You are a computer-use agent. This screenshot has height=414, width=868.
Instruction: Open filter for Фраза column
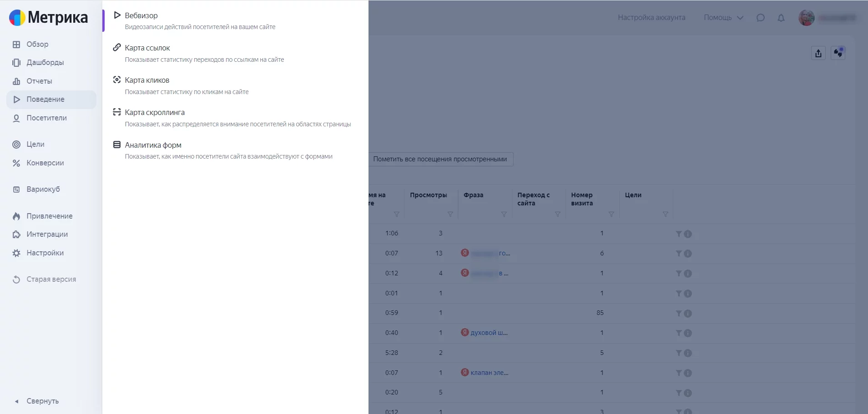tap(504, 214)
